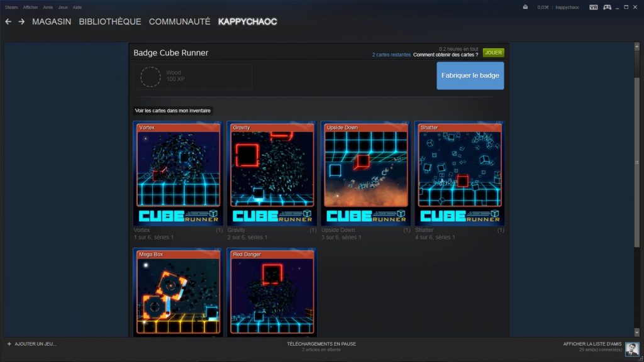The height and width of the screenshot is (362, 644).
Task: Click the back navigation arrow
Action: coord(8,21)
